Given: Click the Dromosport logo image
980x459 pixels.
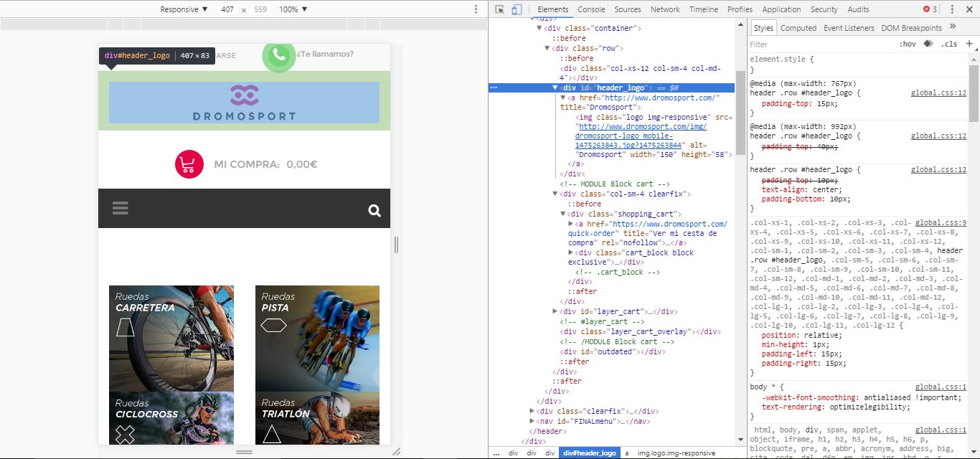Looking at the screenshot, I should (244, 103).
